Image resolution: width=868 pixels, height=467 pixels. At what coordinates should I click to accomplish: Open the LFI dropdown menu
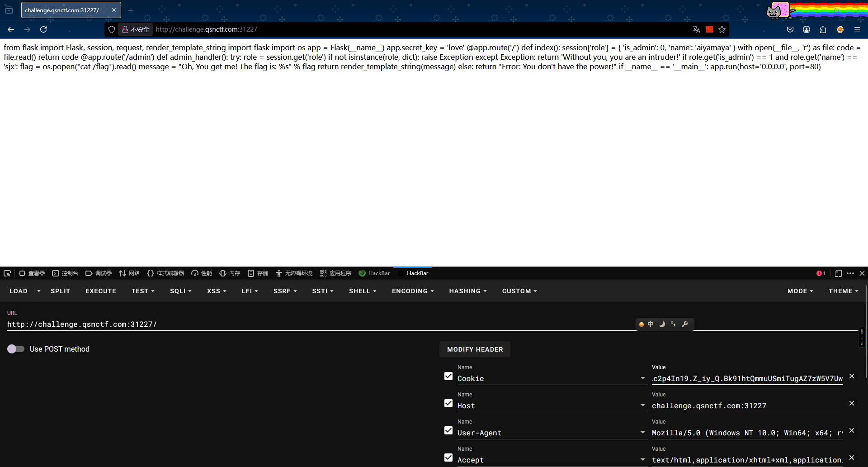(250, 291)
